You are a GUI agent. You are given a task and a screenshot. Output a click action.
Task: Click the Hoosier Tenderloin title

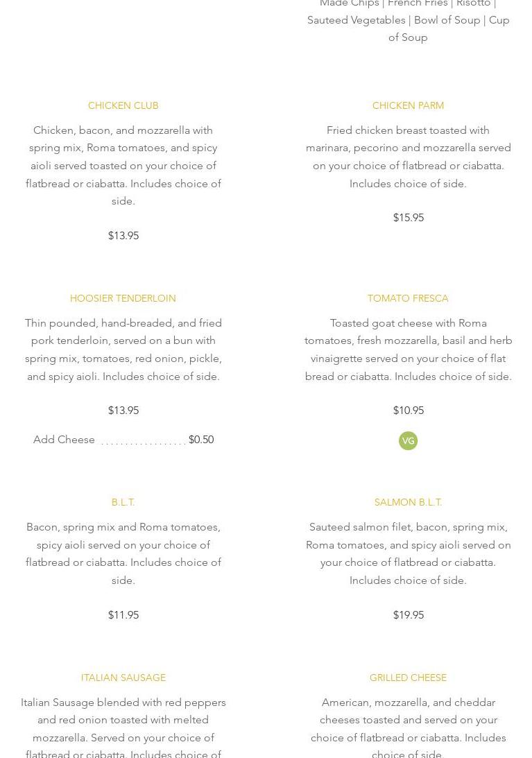click(123, 298)
